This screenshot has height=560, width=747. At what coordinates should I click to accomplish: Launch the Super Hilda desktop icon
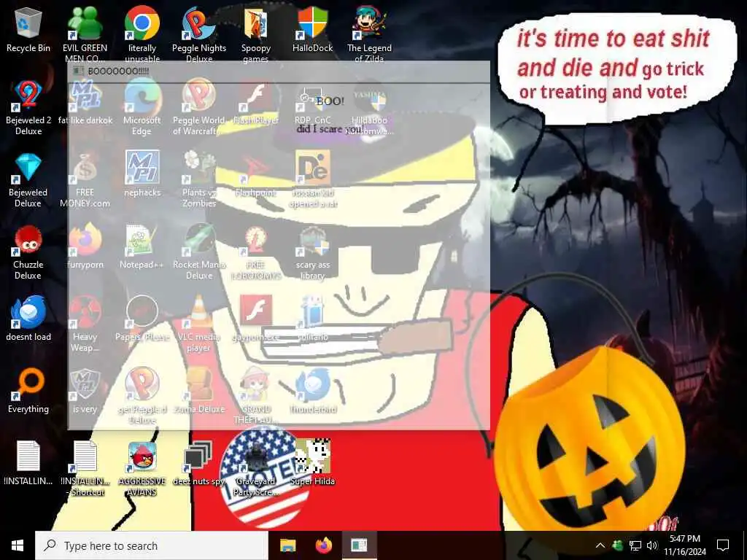pyautogui.click(x=312, y=463)
